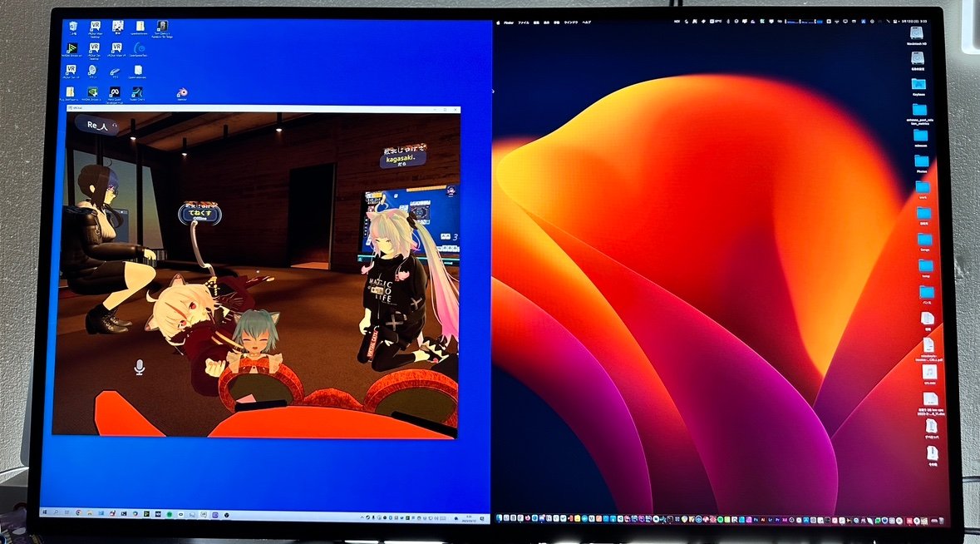Viewport: 980px width, 544px height.
Task: Open the Finder menu in menu bar
Action: pyautogui.click(x=508, y=22)
